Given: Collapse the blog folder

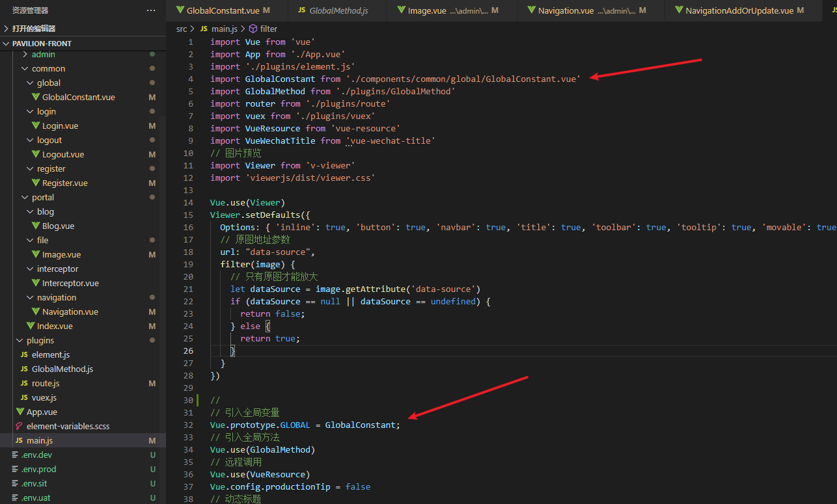Looking at the screenshot, I should pyautogui.click(x=31, y=211).
